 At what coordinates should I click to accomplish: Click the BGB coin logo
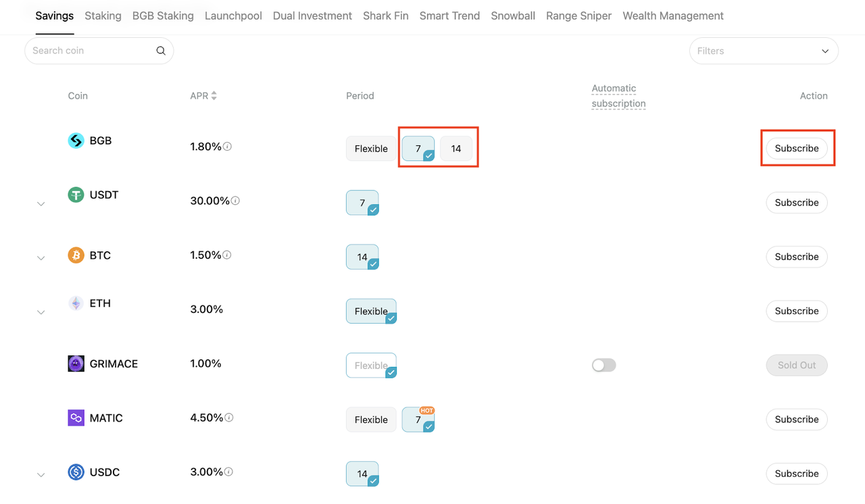tap(76, 141)
